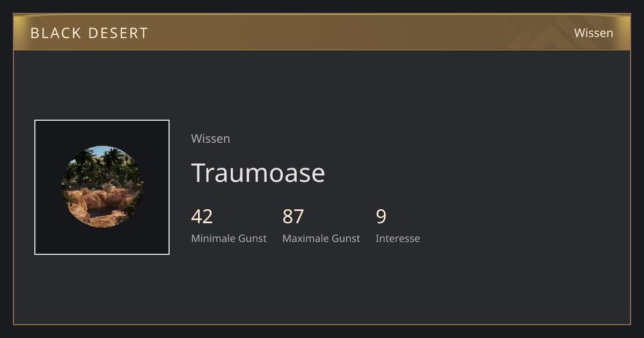Click the gold header banner
644x338 pixels.
(322, 32)
